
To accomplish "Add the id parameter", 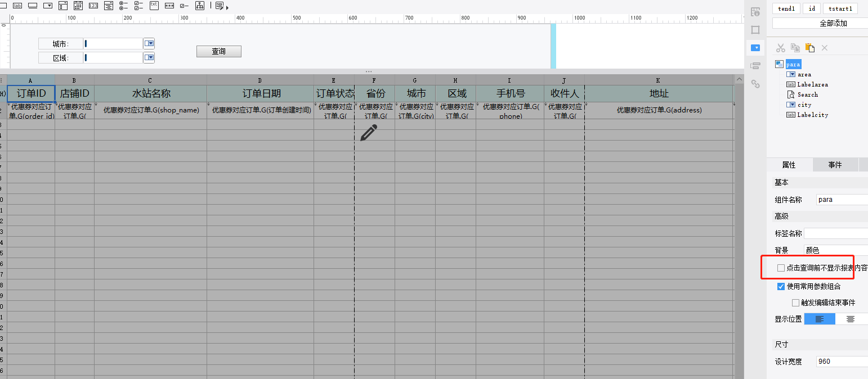I will pos(812,8).
